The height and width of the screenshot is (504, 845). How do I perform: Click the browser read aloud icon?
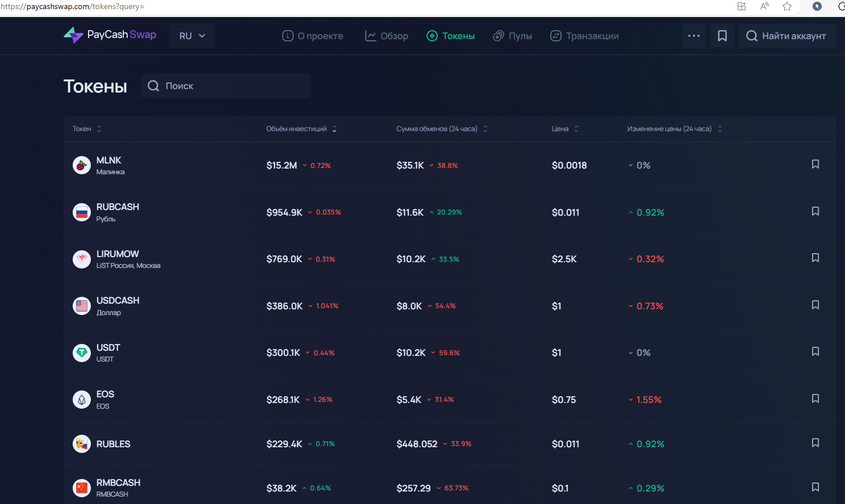click(x=764, y=6)
